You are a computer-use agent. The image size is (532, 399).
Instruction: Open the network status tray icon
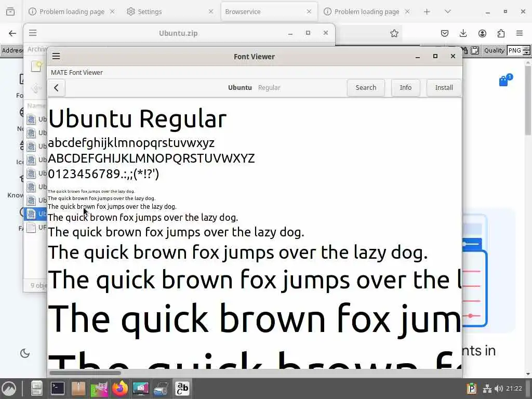(x=487, y=389)
